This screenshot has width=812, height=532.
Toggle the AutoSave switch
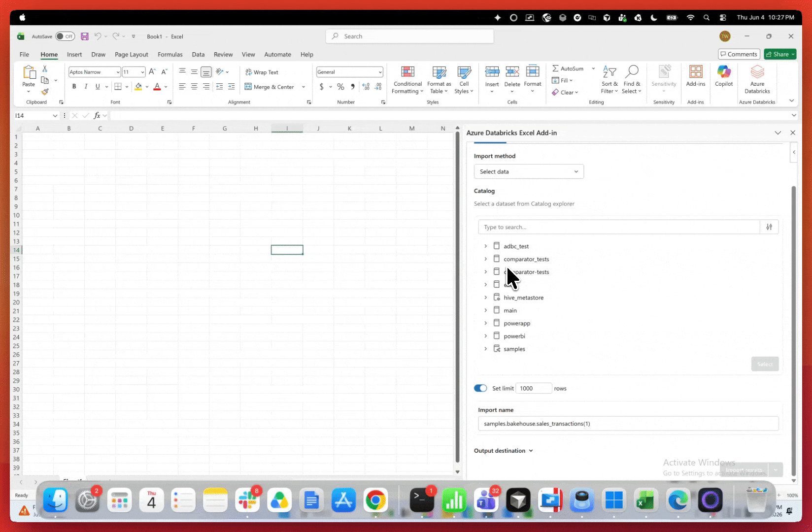click(65, 36)
